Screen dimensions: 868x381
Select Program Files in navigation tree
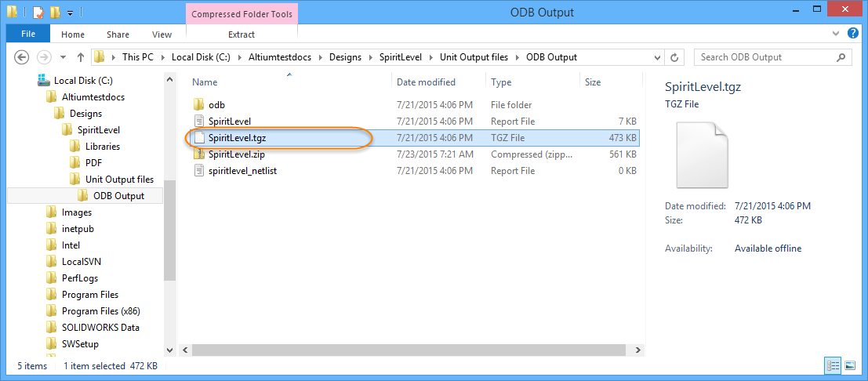click(90, 295)
